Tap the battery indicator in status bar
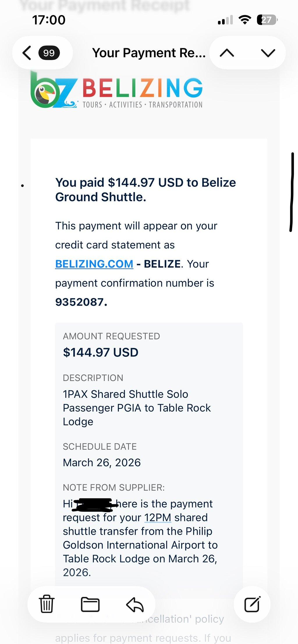This screenshot has width=298, height=644. point(267,20)
